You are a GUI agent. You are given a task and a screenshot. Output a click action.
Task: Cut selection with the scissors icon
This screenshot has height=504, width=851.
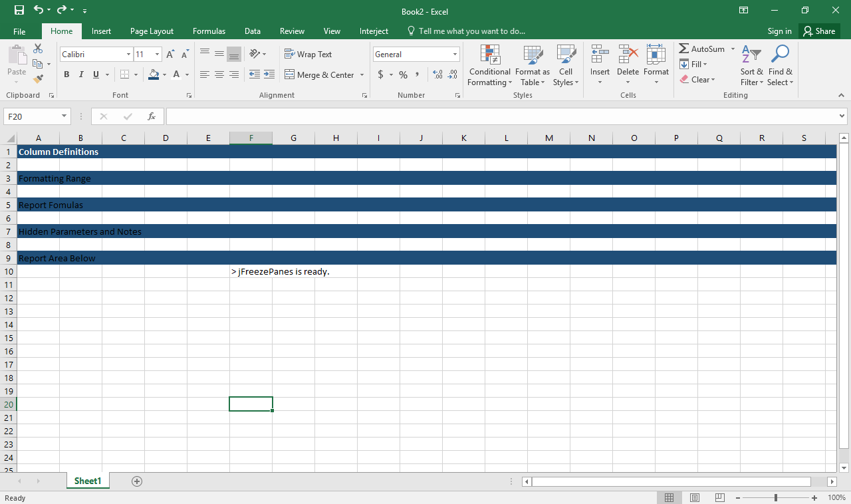point(38,49)
